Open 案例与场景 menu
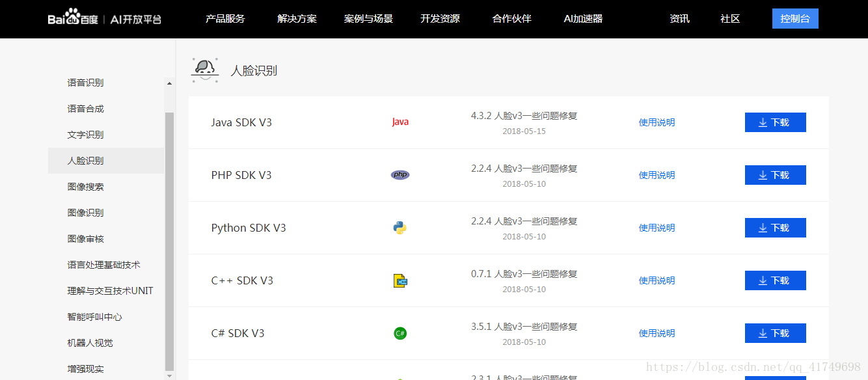Screen dimensions: 868x380 coord(368,19)
